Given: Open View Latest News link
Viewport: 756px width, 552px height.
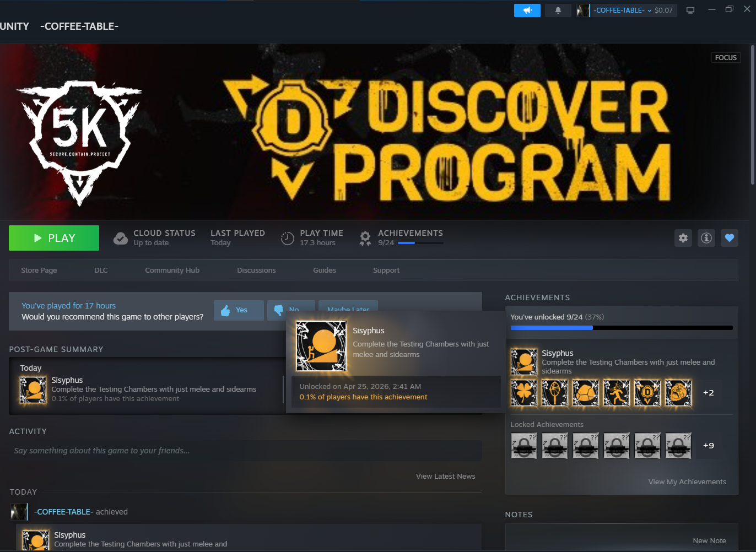Looking at the screenshot, I should (x=446, y=477).
